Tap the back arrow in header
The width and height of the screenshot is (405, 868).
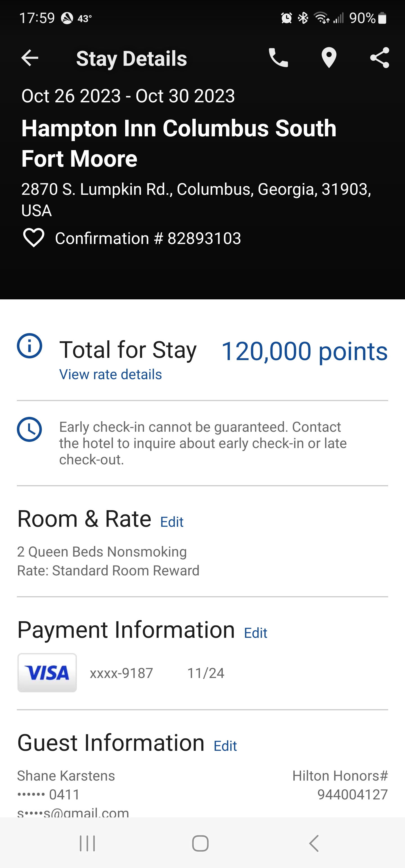(30, 58)
